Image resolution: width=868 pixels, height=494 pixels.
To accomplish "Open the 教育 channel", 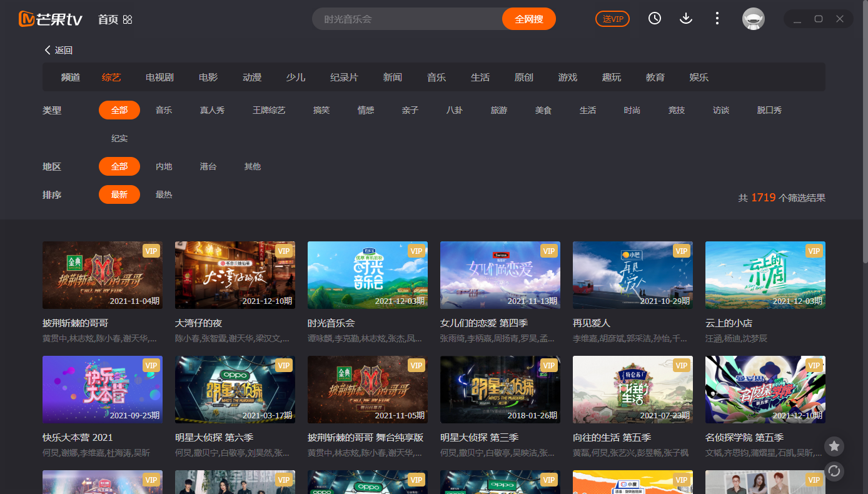I will [655, 77].
